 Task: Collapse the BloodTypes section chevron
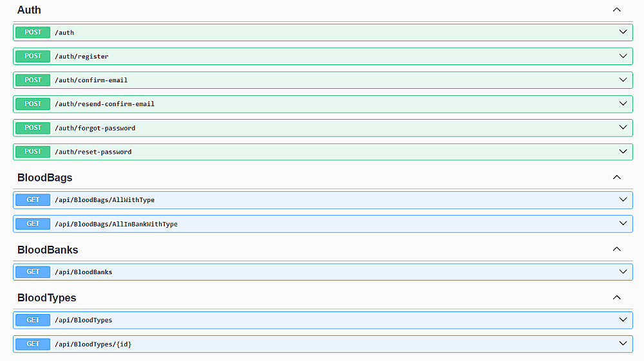tap(616, 297)
